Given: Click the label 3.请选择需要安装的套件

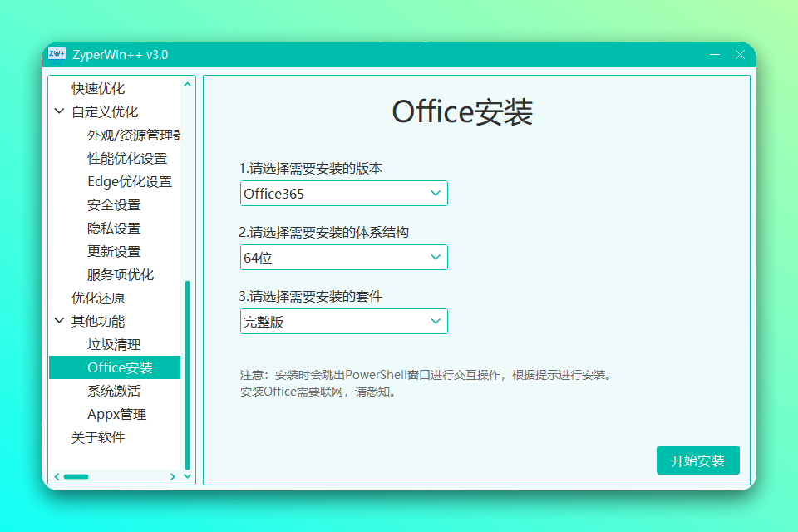Looking at the screenshot, I should (311, 296).
